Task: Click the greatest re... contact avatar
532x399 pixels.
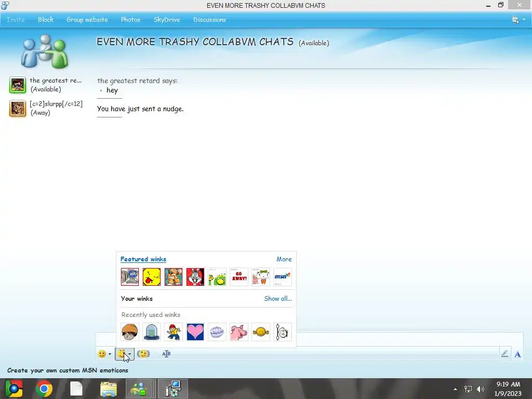Action: pos(18,85)
